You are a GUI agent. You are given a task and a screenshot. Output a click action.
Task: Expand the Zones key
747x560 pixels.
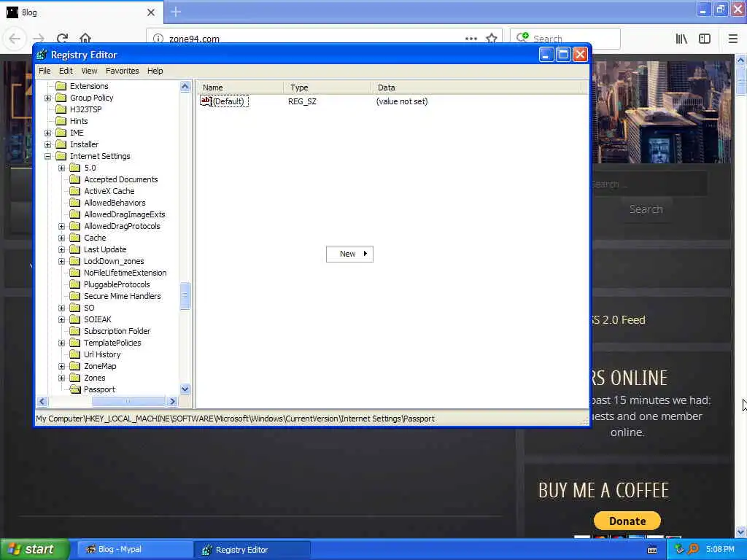point(61,378)
